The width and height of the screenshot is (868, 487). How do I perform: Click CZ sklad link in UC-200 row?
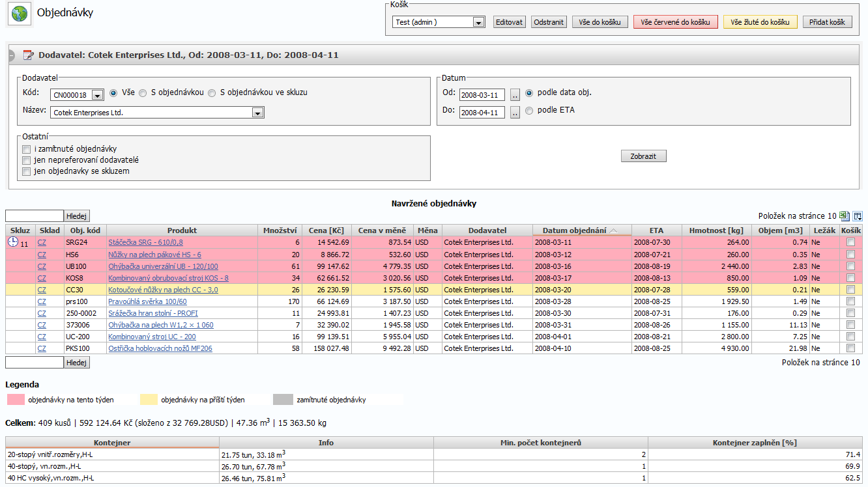click(x=42, y=337)
